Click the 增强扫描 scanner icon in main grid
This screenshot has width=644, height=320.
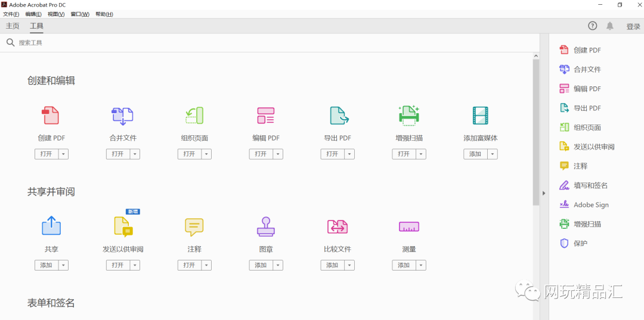[x=408, y=115]
